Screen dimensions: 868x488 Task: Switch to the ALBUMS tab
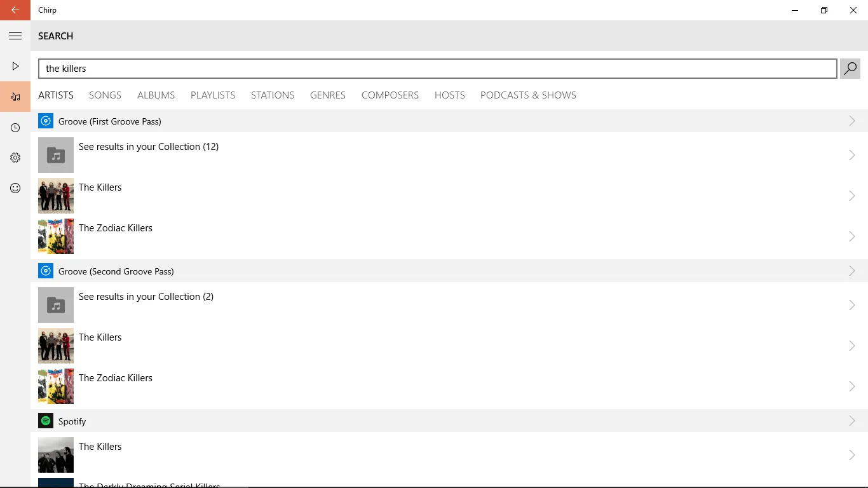coord(156,95)
